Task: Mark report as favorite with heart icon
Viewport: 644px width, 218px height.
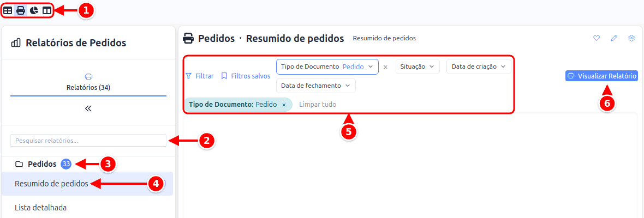Action: (x=597, y=38)
